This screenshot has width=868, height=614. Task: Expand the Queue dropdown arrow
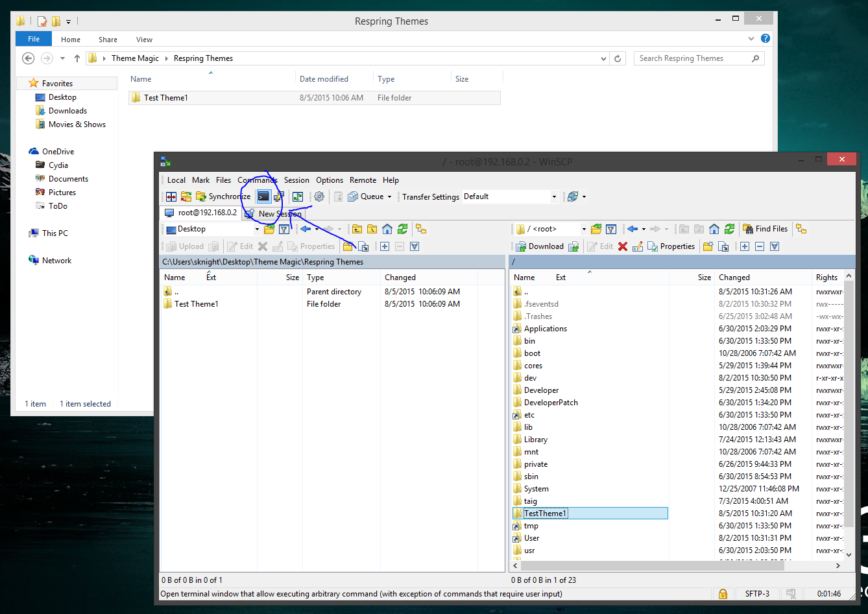[x=389, y=196]
